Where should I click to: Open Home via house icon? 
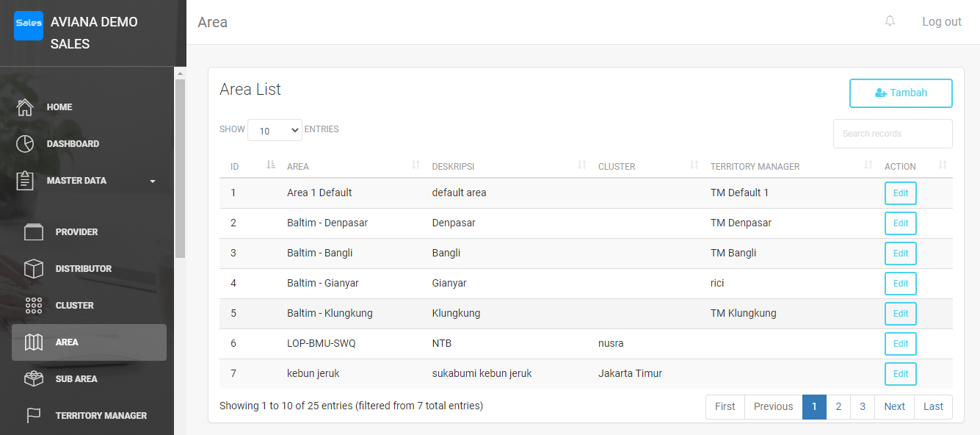point(25,107)
